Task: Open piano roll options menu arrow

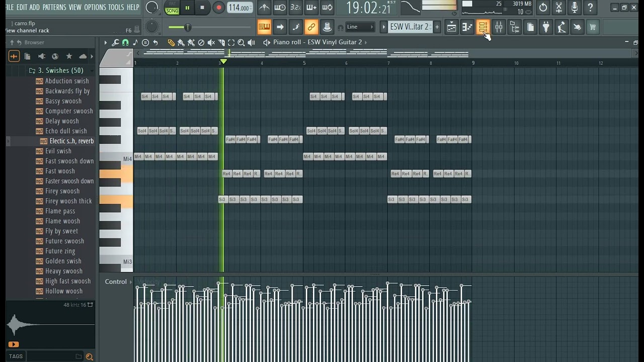Action: point(106,43)
